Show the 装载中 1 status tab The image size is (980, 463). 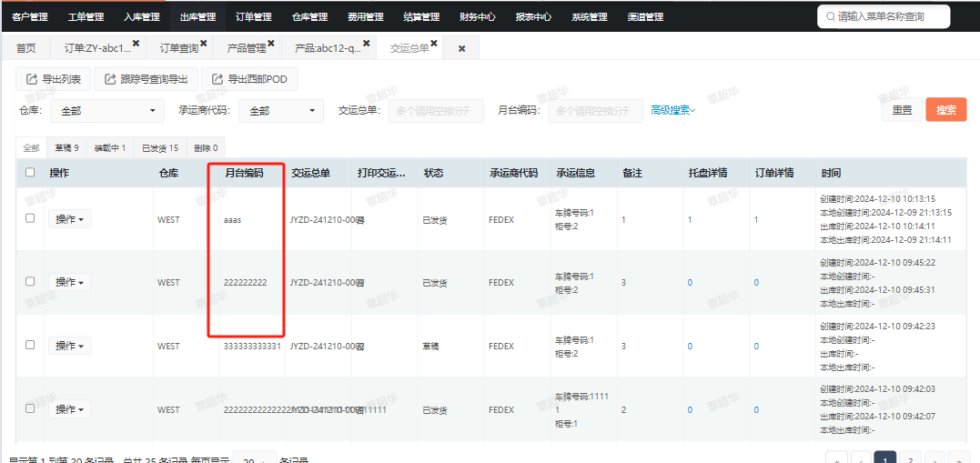110,148
